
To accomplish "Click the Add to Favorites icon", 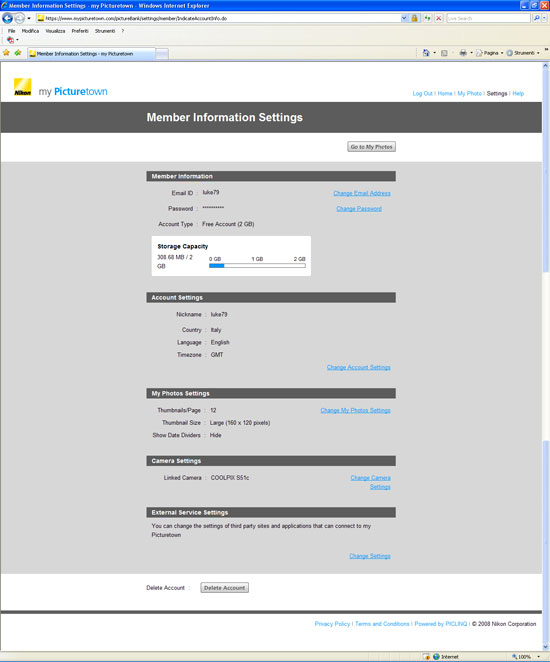I will [x=18, y=53].
